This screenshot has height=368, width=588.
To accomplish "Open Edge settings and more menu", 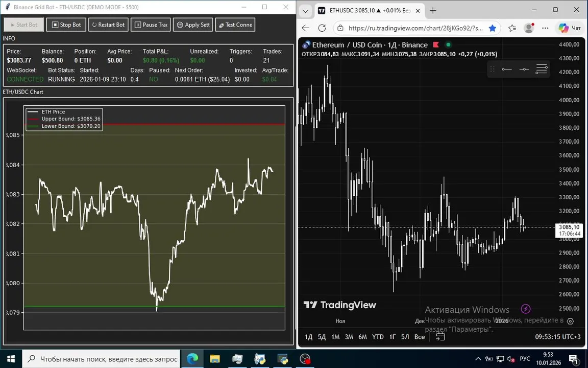I will pyautogui.click(x=545, y=28).
